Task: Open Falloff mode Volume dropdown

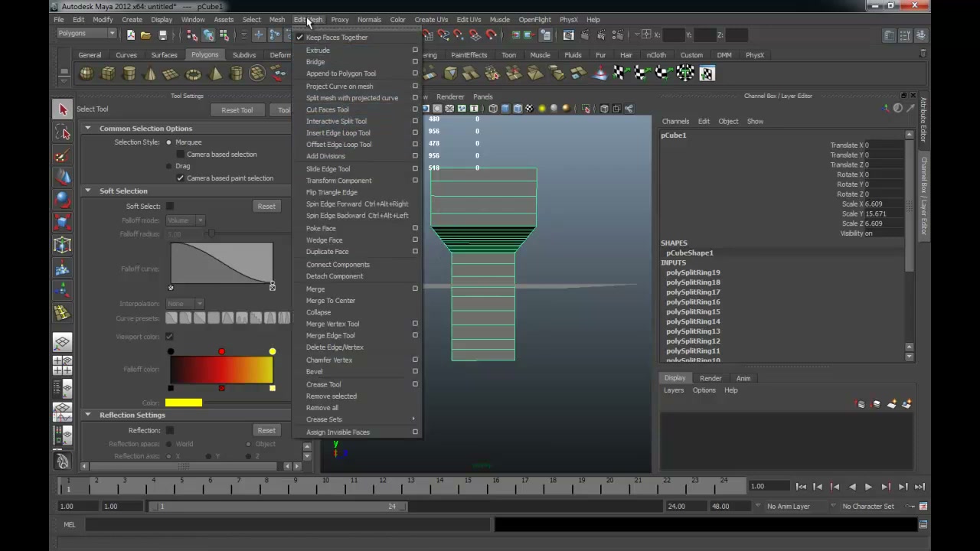Action: pos(185,220)
